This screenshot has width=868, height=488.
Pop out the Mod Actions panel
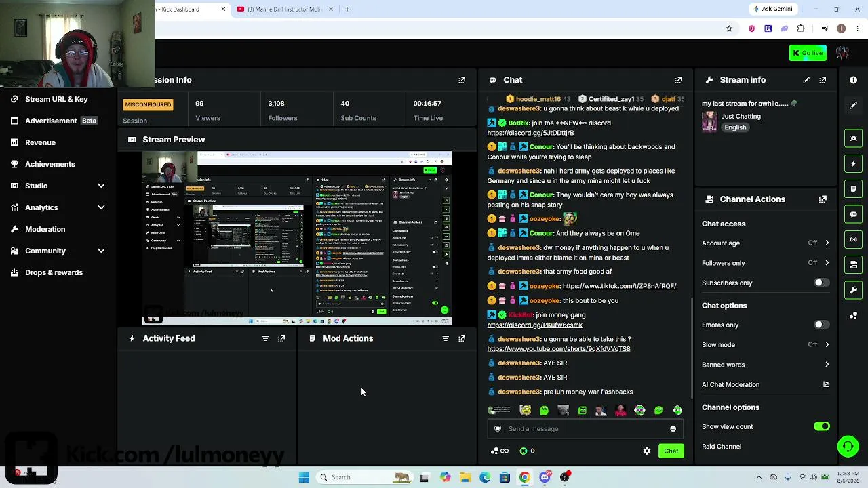coord(462,338)
